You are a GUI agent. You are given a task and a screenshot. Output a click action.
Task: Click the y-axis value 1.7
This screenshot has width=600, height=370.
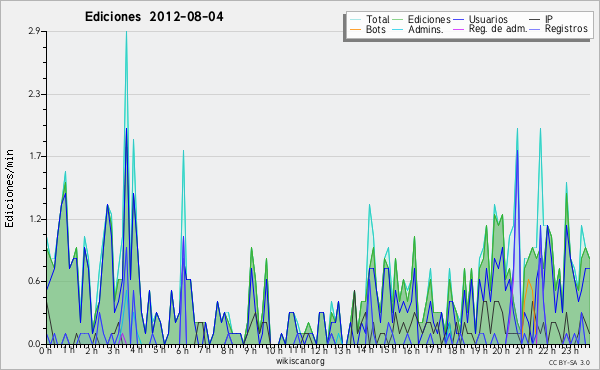(x=34, y=156)
